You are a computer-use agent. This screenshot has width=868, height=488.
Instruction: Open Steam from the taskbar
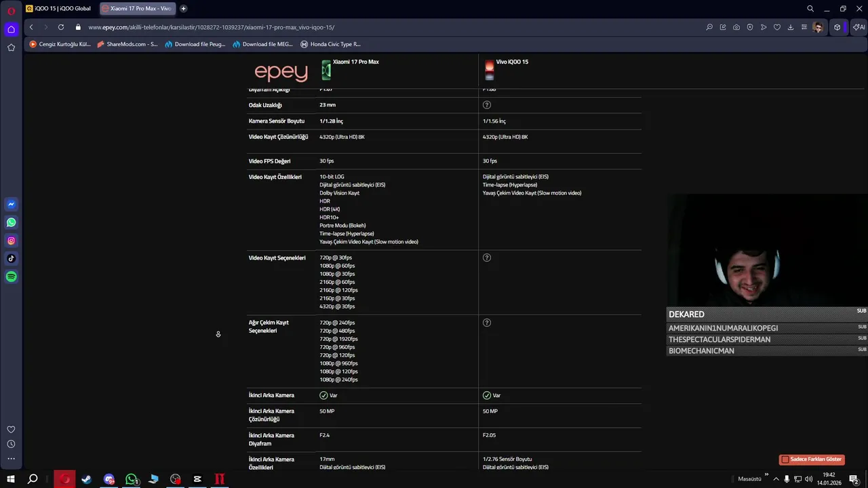[86, 479]
